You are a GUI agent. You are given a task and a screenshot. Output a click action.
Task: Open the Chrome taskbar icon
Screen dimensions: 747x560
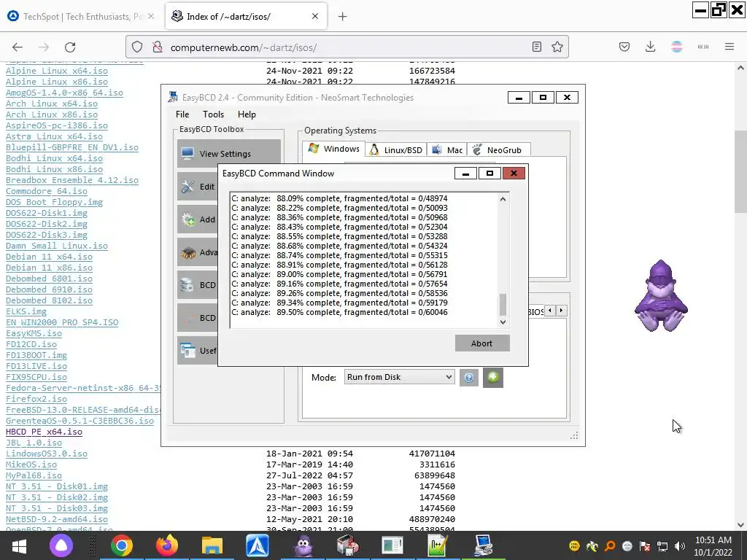[x=122, y=545]
